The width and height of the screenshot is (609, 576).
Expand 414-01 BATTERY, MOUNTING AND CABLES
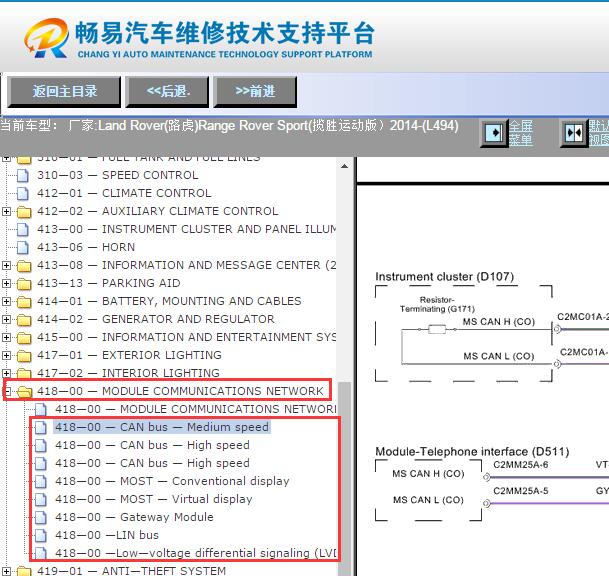coord(6,301)
